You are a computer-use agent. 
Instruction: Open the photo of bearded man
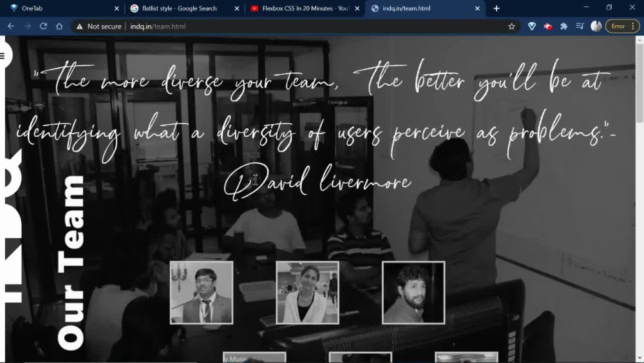(413, 292)
